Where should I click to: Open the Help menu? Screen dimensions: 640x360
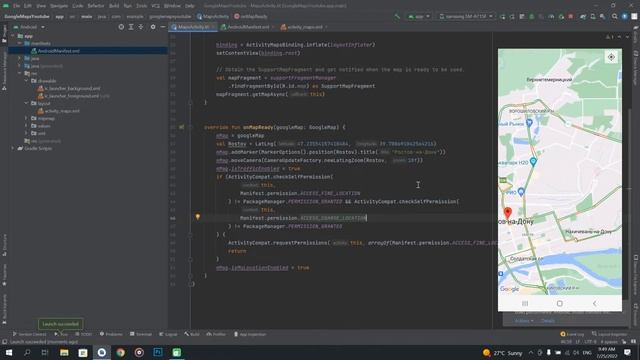(x=189, y=6)
